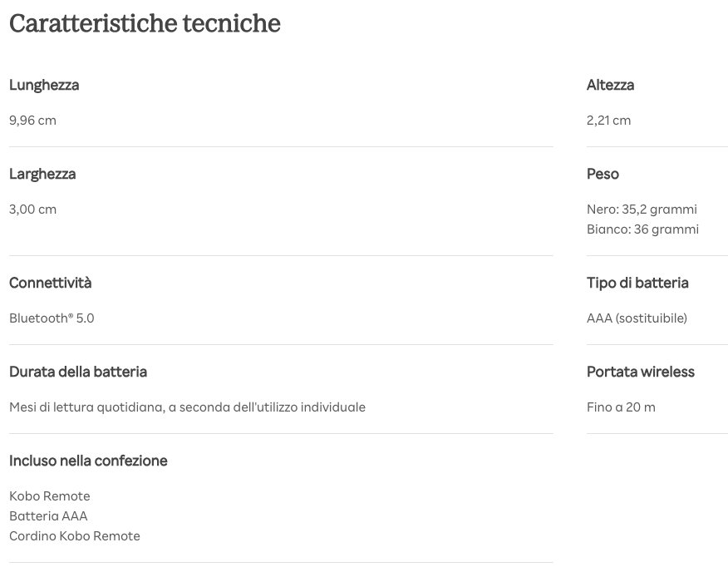Select the 2,21 cm height value
The height and width of the screenshot is (572, 728).
(608, 121)
